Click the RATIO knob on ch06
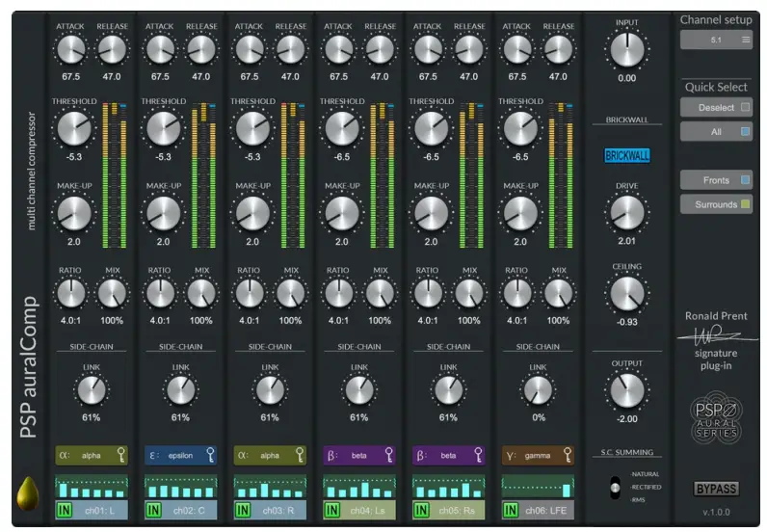Image resolution: width=767 pixels, height=532 pixels. tap(517, 294)
